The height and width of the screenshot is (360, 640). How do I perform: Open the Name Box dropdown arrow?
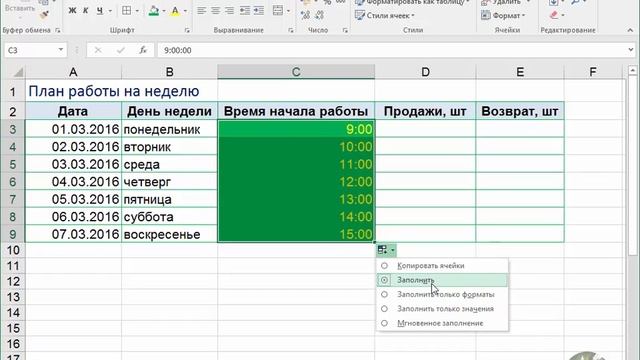pyautogui.click(x=60, y=50)
